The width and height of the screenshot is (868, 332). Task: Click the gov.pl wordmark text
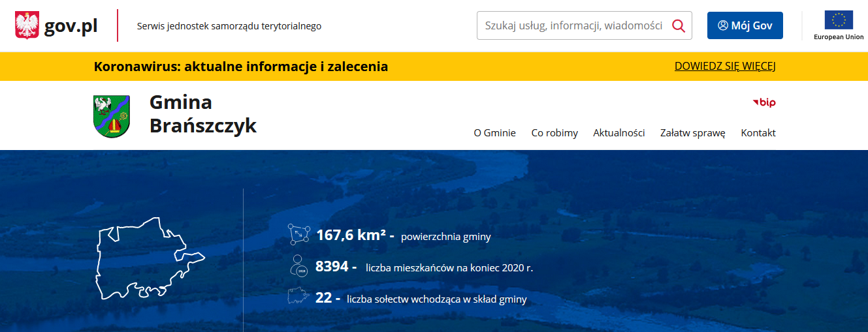coord(71,26)
